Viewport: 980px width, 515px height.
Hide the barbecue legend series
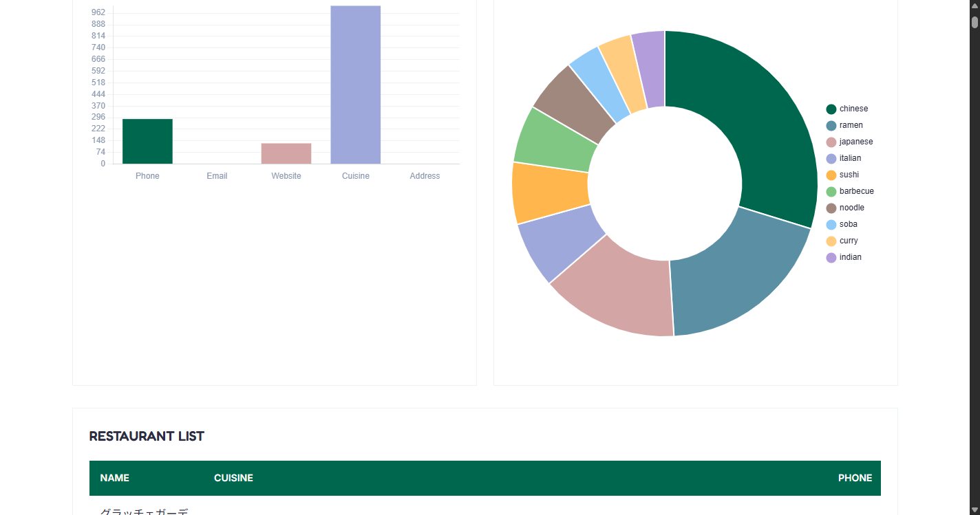coord(850,191)
